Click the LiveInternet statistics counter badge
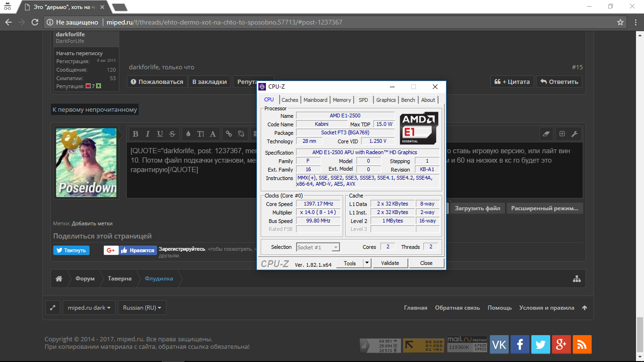Image resolution: width=644 pixels, height=362 pixels. 380,346
